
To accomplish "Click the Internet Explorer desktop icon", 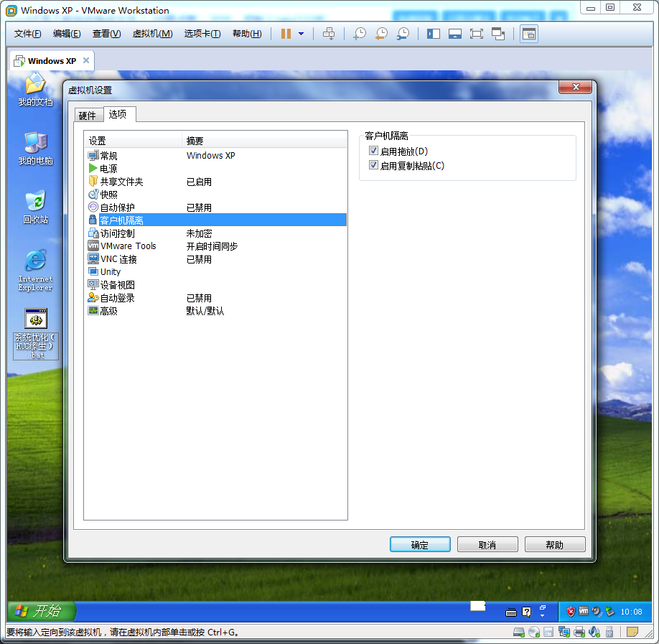I will click(x=35, y=271).
